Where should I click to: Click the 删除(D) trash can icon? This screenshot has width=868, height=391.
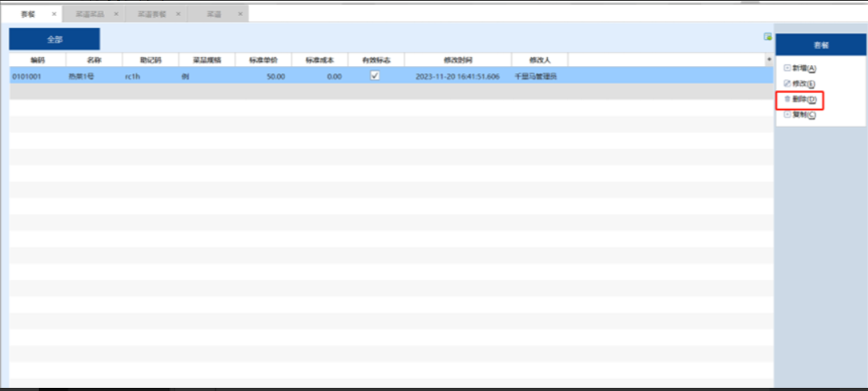787,99
